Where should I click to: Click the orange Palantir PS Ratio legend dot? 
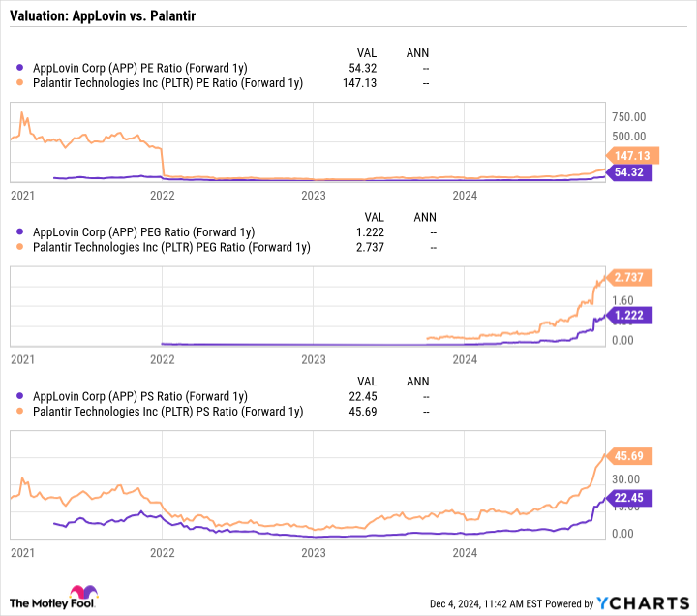click(x=19, y=411)
